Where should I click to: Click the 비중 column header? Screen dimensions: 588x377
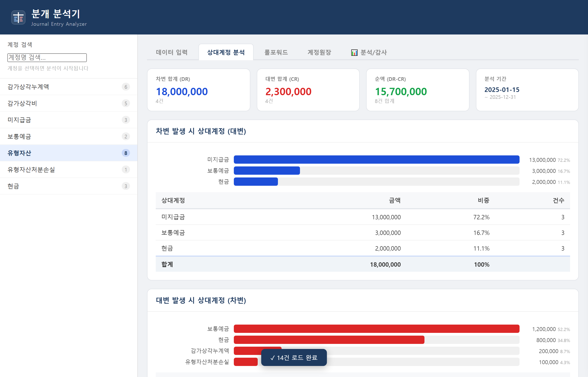point(483,200)
